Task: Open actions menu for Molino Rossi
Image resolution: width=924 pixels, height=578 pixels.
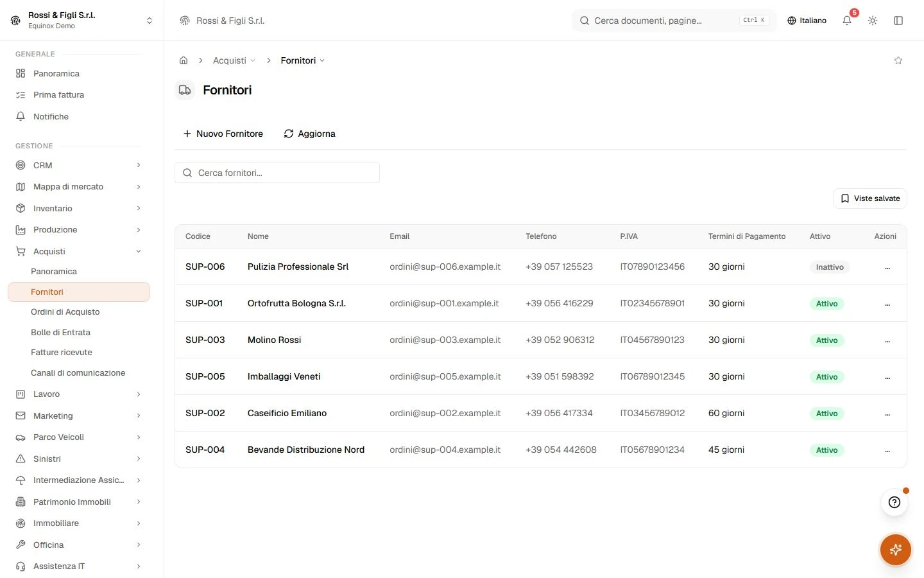Action: coord(887,340)
